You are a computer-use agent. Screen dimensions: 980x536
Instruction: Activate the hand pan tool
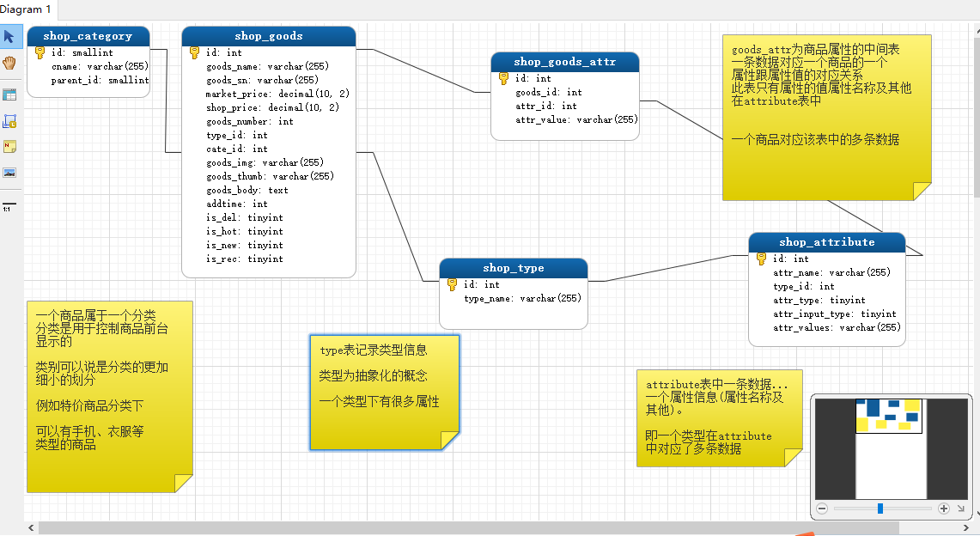pos(9,63)
